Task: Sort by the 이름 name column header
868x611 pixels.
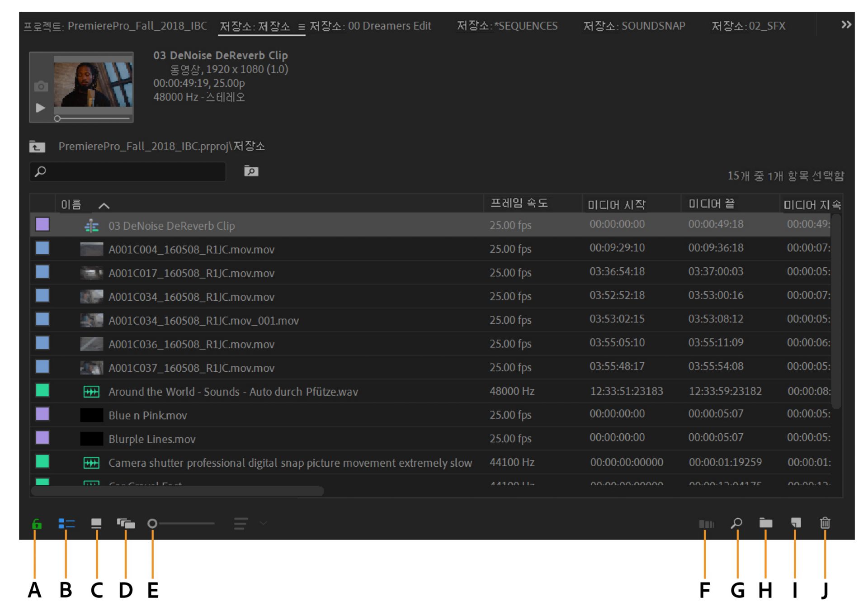Action: click(71, 205)
